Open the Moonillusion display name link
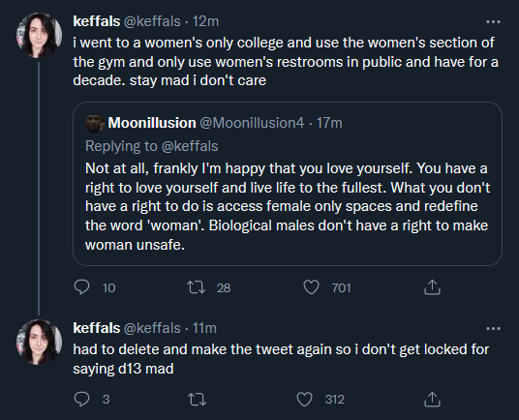Image resolution: width=519 pixels, height=420 pixels. tap(152, 123)
